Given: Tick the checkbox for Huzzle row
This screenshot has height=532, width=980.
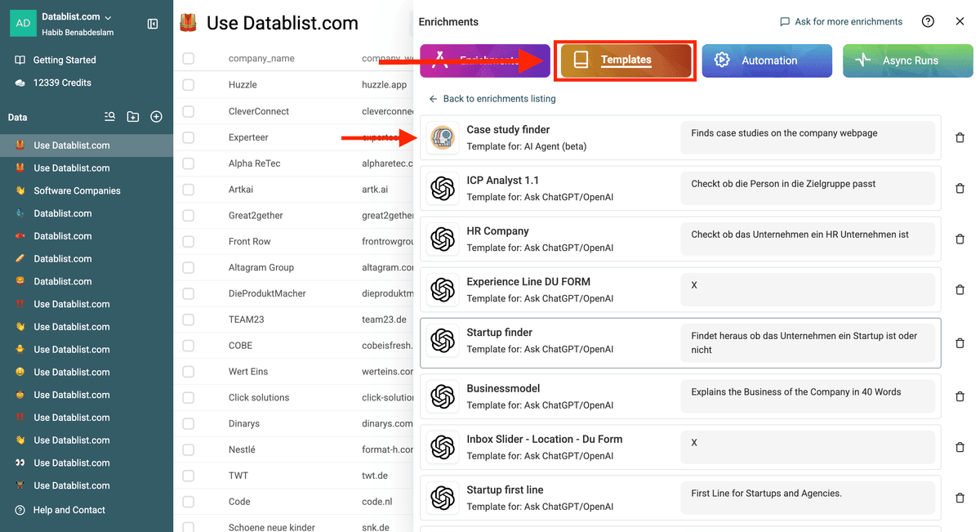Looking at the screenshot, I should coord(189,84).
